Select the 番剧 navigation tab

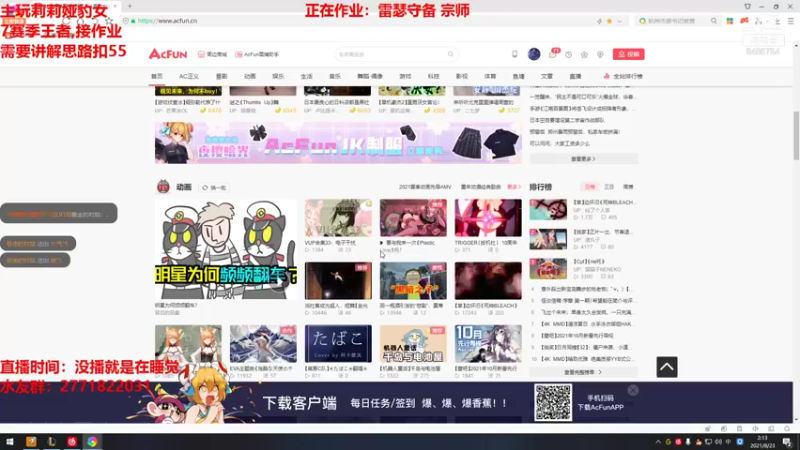click(221, 76)
